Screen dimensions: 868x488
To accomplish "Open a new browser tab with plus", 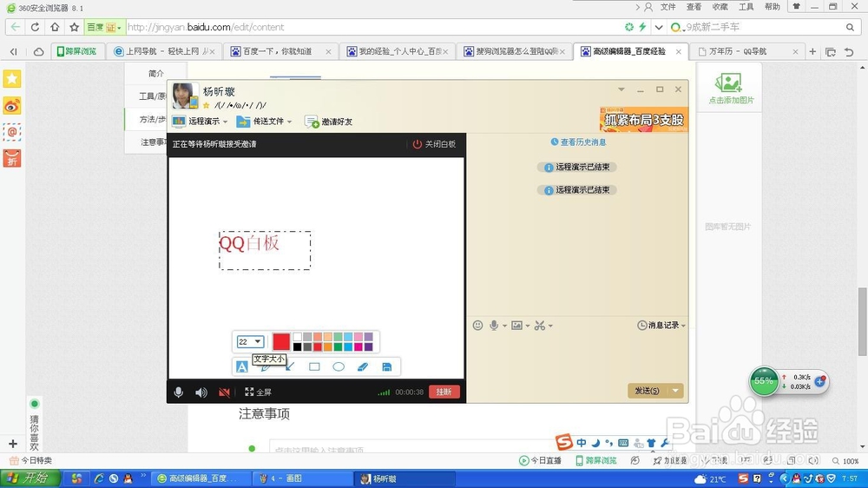I will (x=812, y=51).
